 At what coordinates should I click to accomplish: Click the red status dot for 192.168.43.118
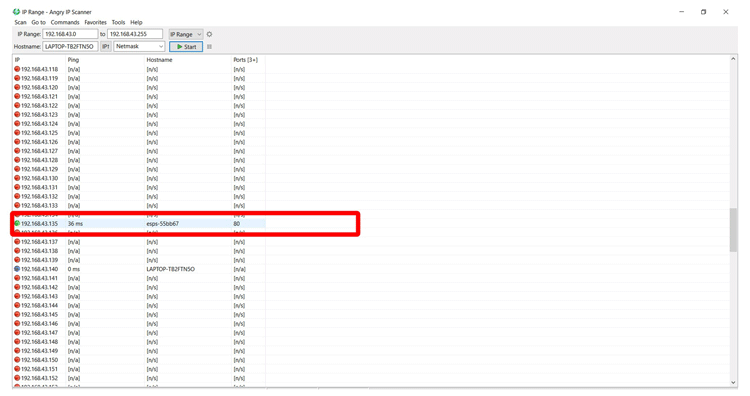[x=17, y=69]
